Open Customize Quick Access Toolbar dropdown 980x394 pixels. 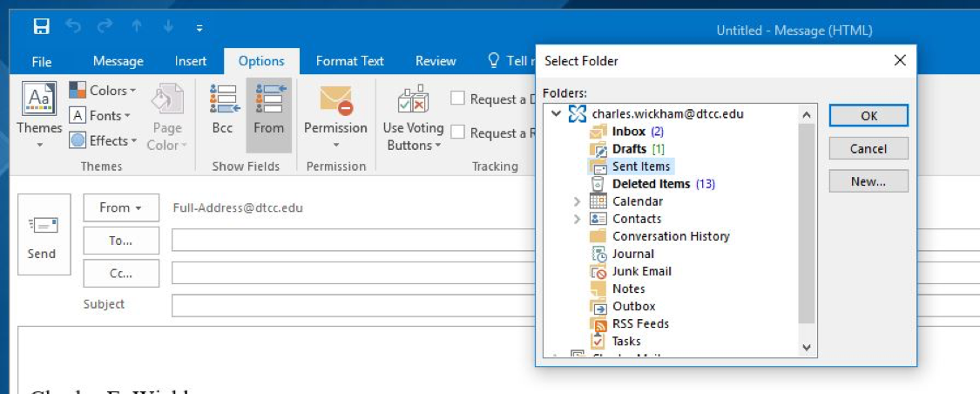pos(199,28)
